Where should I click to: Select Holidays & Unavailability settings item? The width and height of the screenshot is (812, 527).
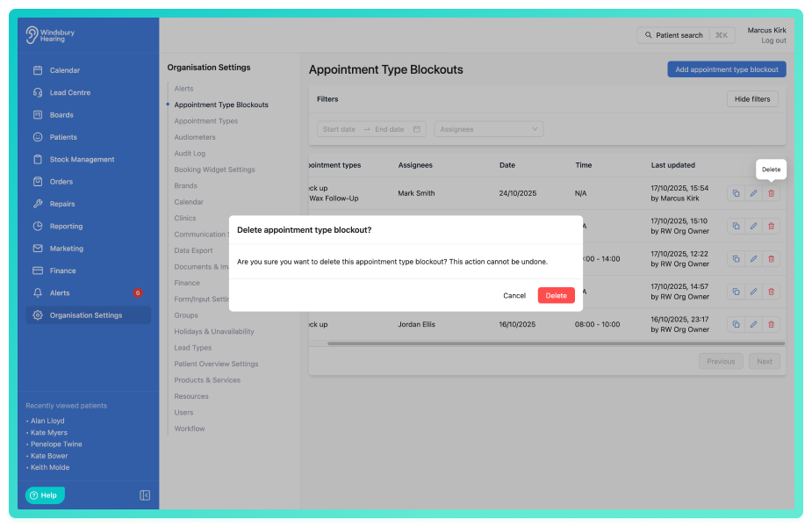point(214,331)
